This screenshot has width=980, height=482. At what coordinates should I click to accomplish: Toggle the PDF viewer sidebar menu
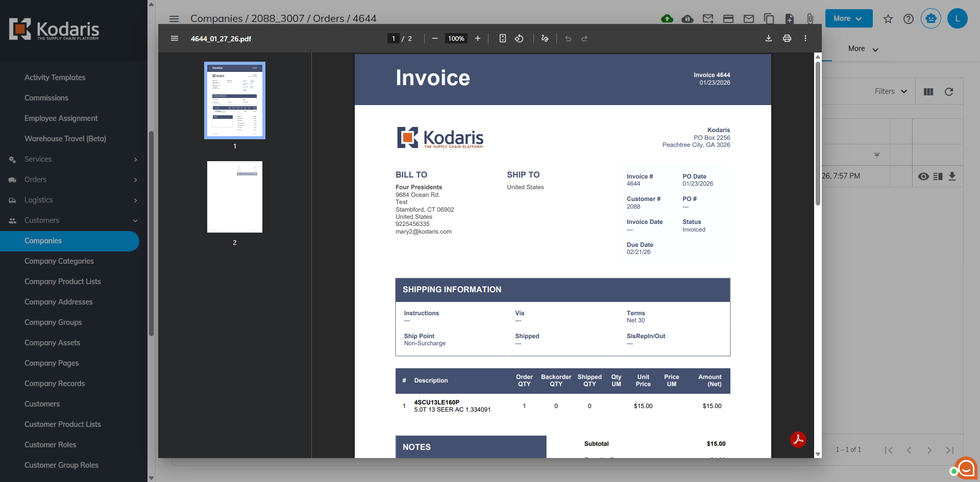point(175,38)
